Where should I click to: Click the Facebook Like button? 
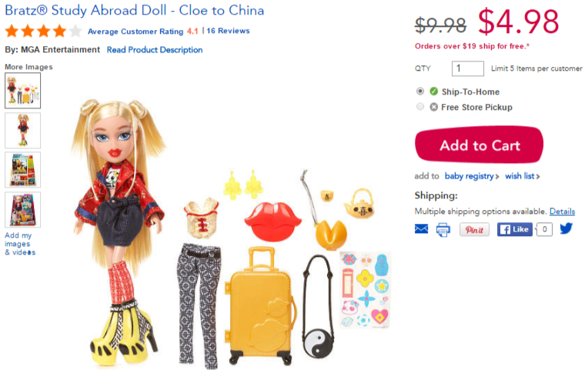[x=514, y=229]
